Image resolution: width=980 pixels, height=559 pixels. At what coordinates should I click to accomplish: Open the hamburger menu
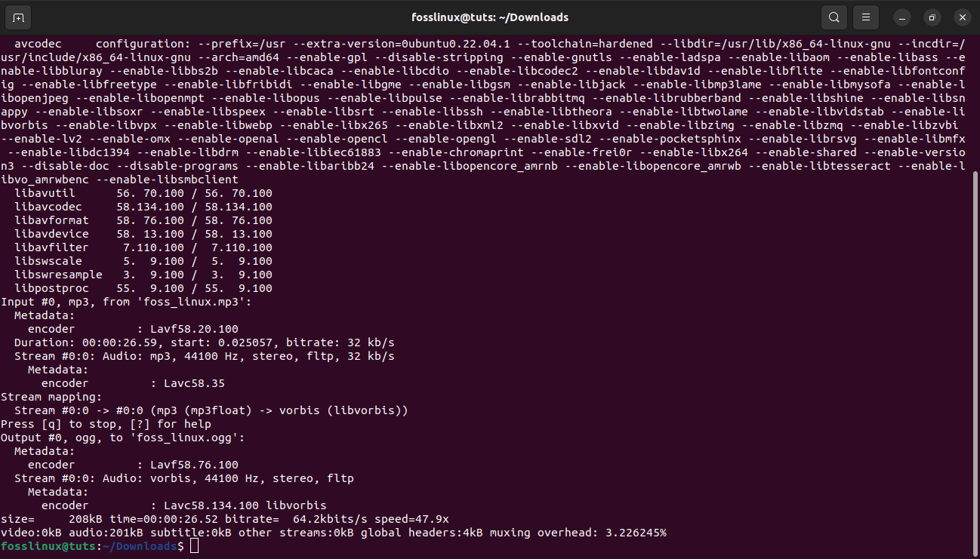pos(865,17)
